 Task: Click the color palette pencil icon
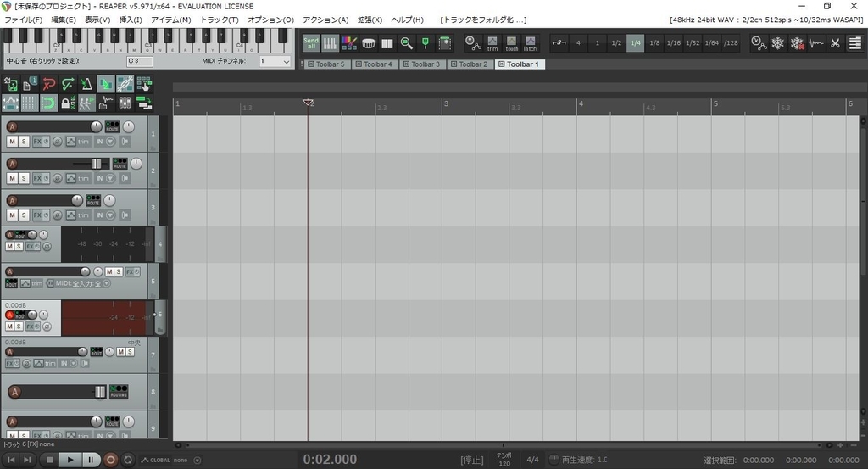[349, 42]
